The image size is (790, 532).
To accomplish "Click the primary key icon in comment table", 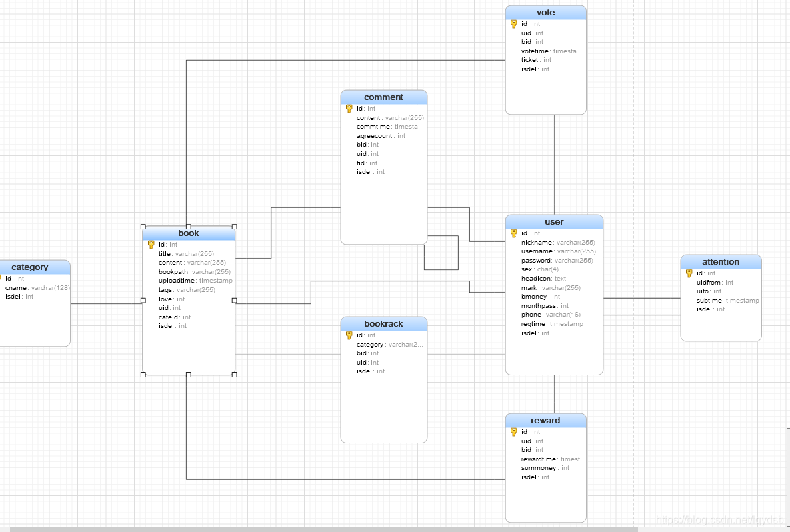I will [x=349, y=108].
